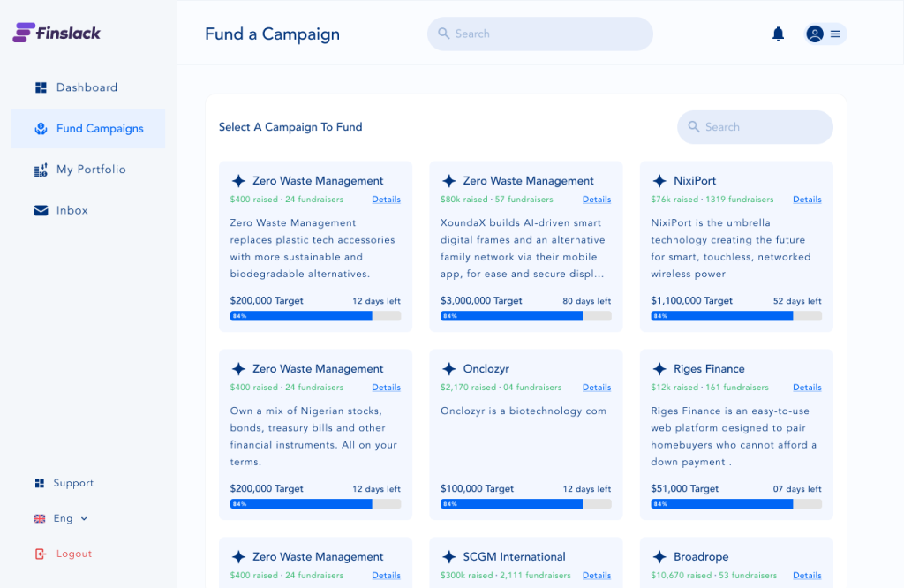
Task: Open the hamburger menu beside avatar
Action: (835, 34)
